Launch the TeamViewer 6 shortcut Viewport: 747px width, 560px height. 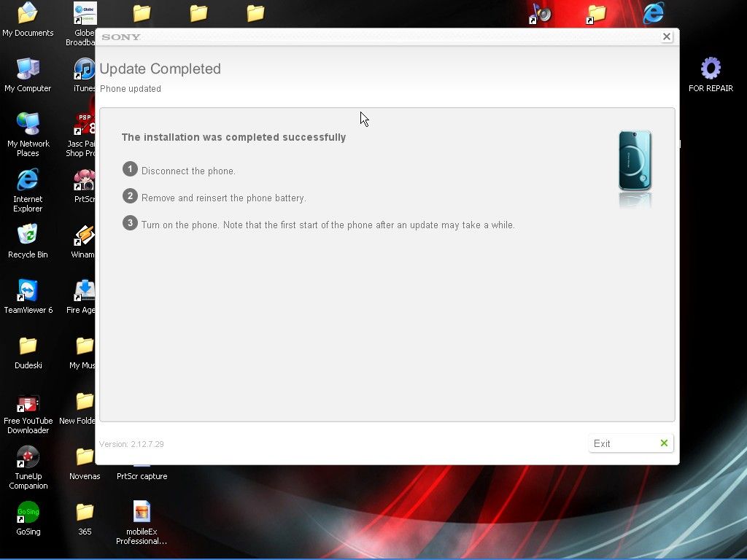pyautogui.click(x=28, y=291)
